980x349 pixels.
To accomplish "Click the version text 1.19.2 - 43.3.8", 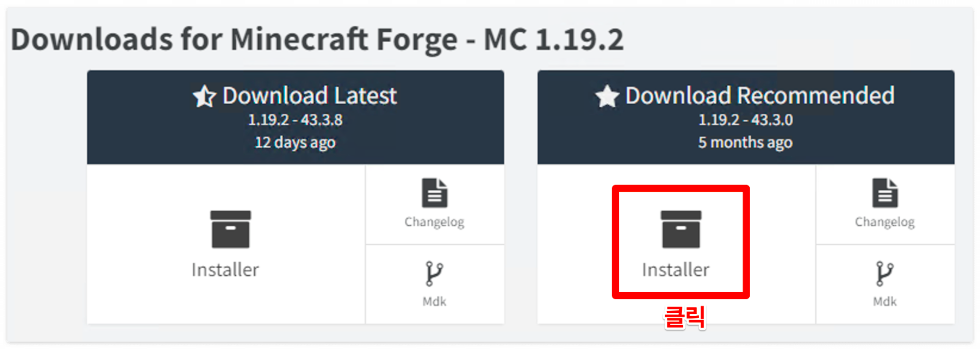I will [x=295, y=120].
